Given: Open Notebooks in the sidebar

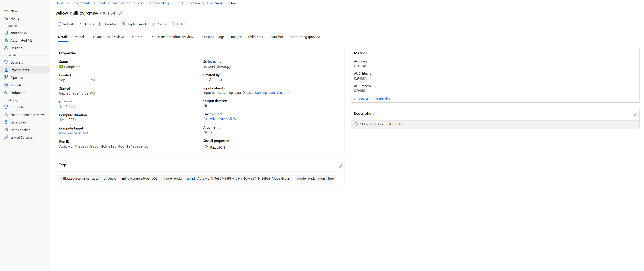Looking at the screenshot, I should (18, 33).
